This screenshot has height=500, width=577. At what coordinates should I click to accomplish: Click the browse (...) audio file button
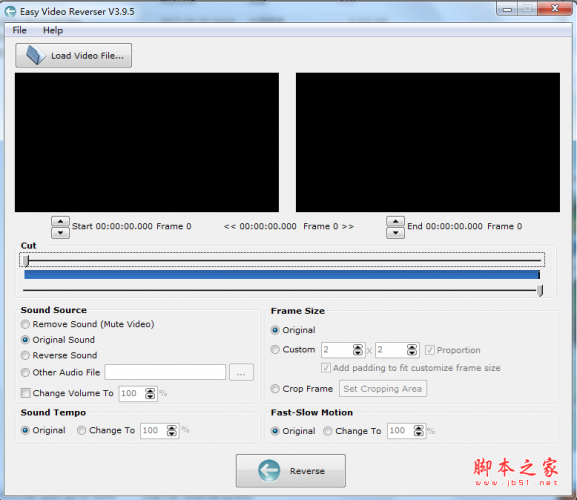click(x=241, y=372)
